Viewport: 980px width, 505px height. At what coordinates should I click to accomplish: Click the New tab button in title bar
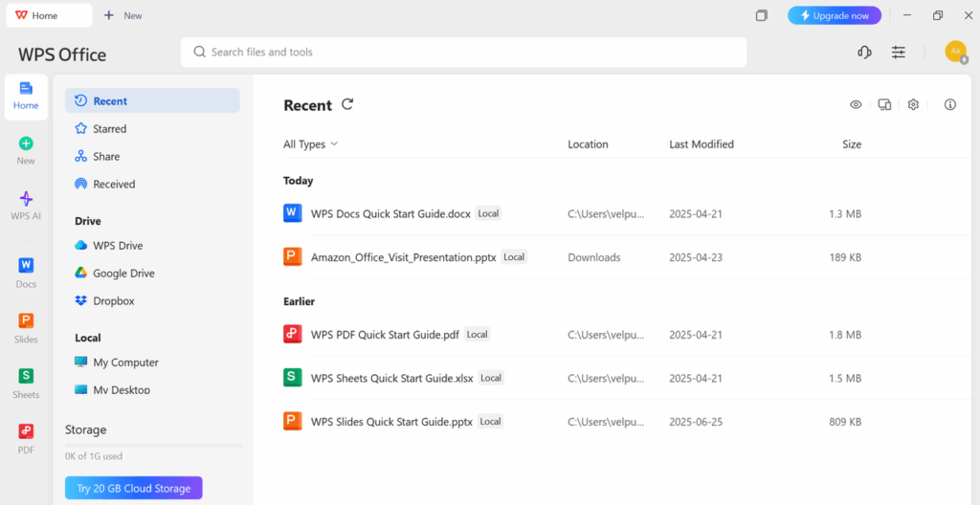pyautogui.click(x=123, y=15)
